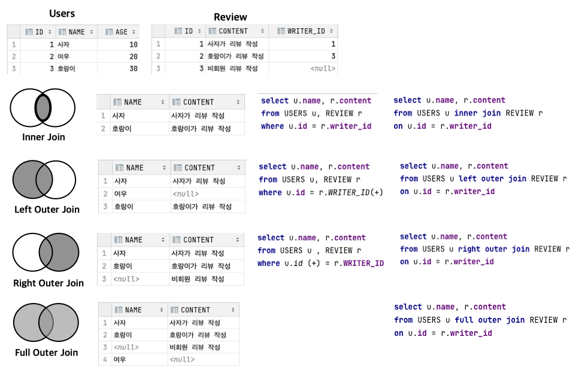Toggle sort arrows on Full Outer Join NAME column
The height and width of the screenshot is (379, 588).
click(161, 310)
